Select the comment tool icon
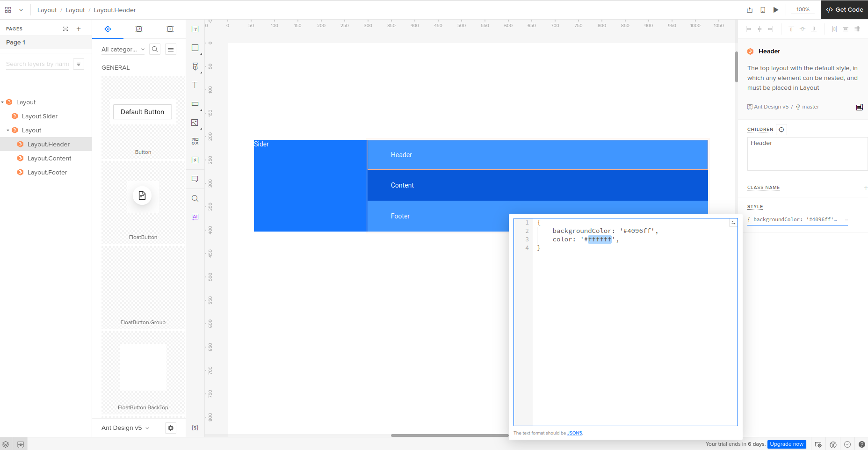 (195, 179)
